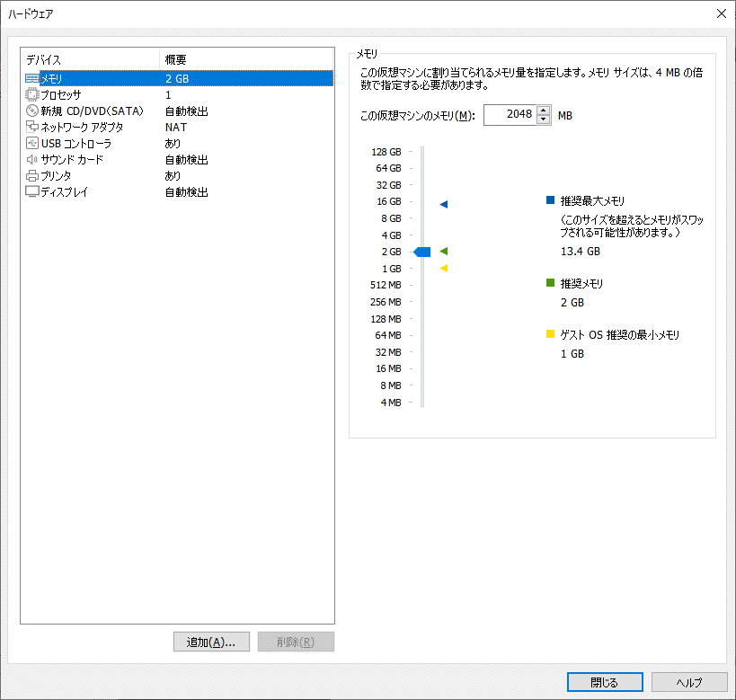Viewport: 736px width, 700px height.
Task: Click the slider track at 512 MB
Action: tap(422, 285)
